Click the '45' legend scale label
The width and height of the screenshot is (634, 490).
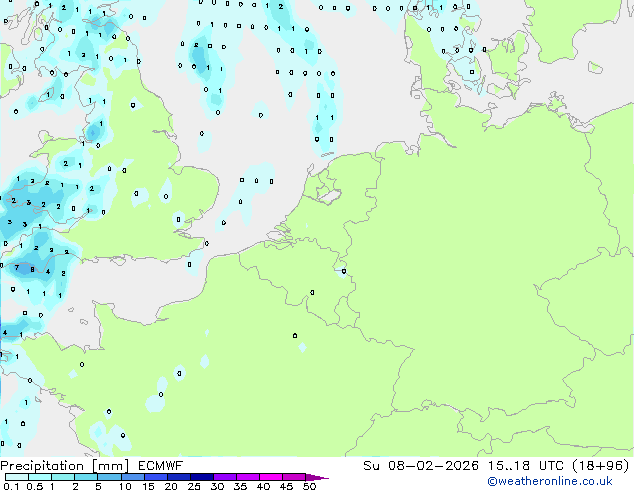287,486
